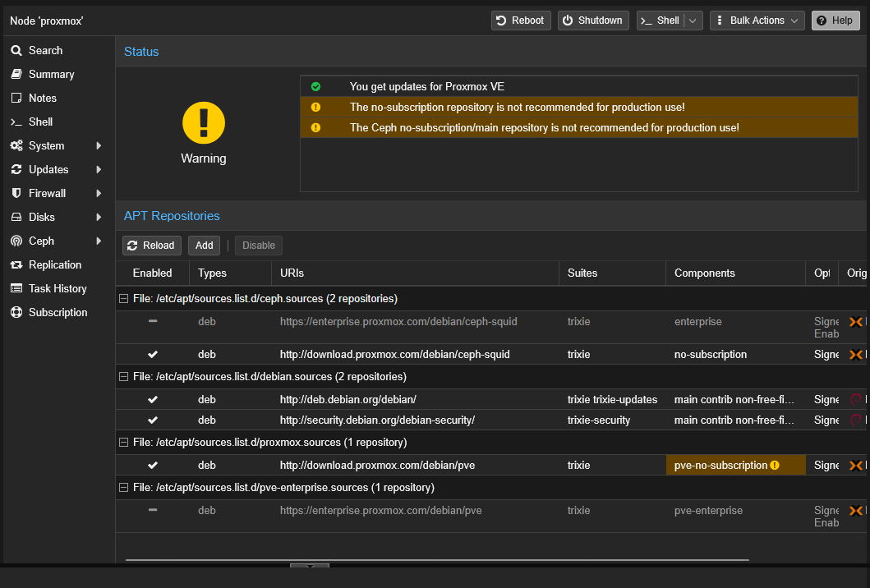Select enabled checkmark for deb.debian.org repository
Screen dimensions: 870x588
point(153,399)
